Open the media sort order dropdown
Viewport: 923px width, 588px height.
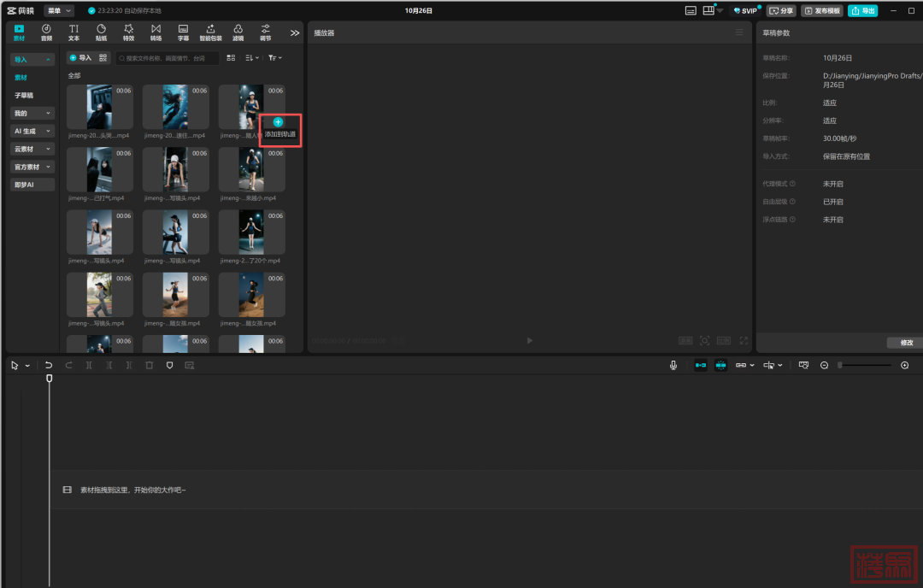pyautogui.click(x=252, y=58)
